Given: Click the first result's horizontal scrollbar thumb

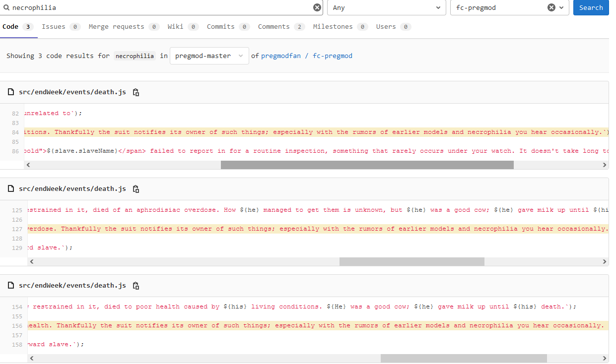Looking at the screenshot, I should pos(367,165).
